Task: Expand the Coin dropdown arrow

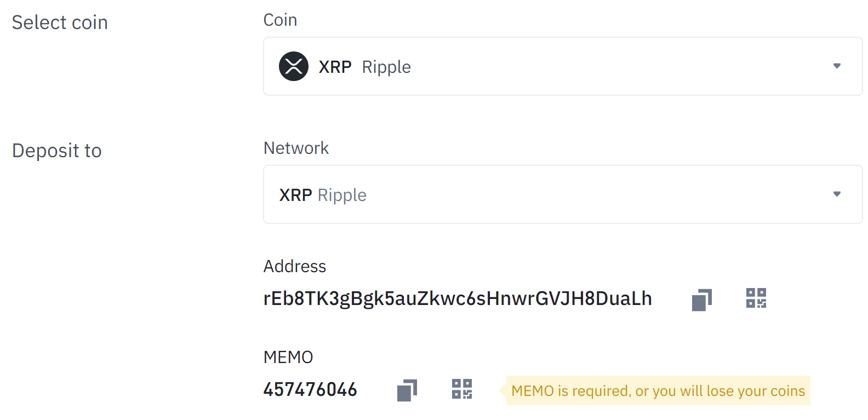Action: click(x=836, y=66)
